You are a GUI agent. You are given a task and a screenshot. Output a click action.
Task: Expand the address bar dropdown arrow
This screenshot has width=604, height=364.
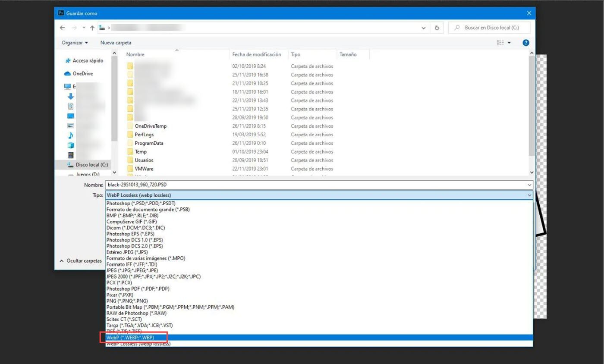(x=423, y=28)
